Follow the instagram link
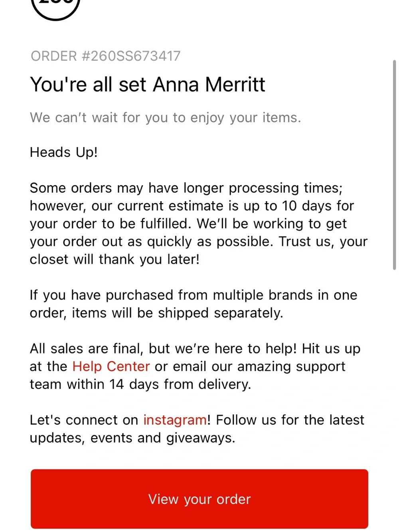This screenshot has height=532, width=399. click(x=175, y=420)
